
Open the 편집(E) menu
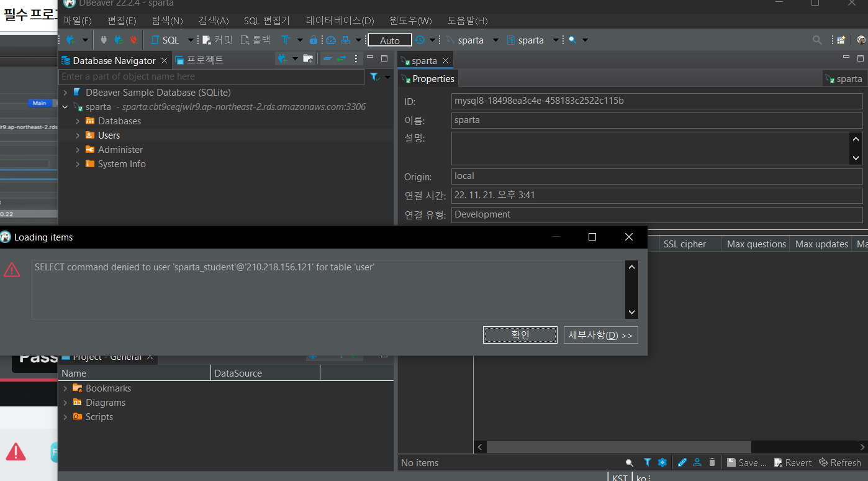tap(122, 21)
